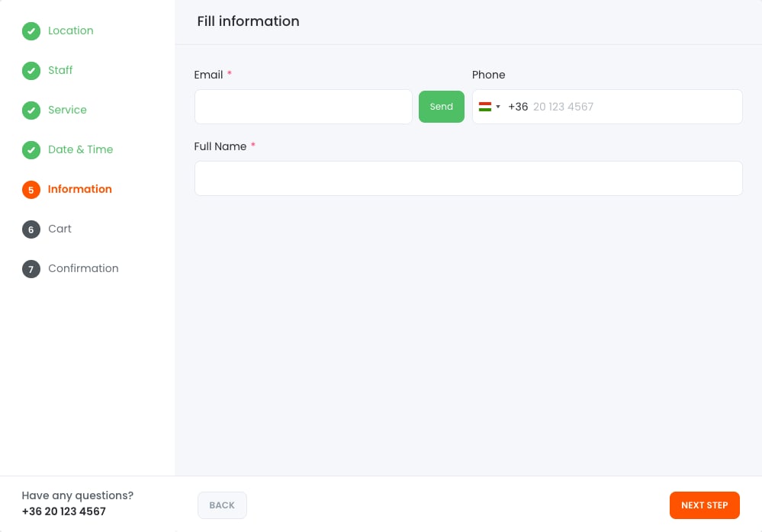Return to the Date & Time step
This screenshot has height=532, width=762.
pos(80,149)
